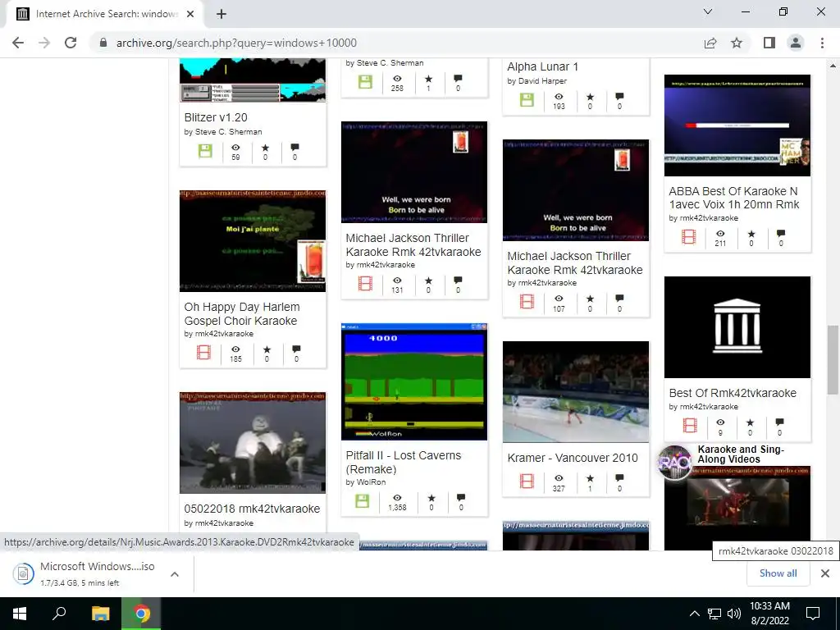Open Windows taskbar search
This screenshot has height=630, width=840.
(59, 614)
